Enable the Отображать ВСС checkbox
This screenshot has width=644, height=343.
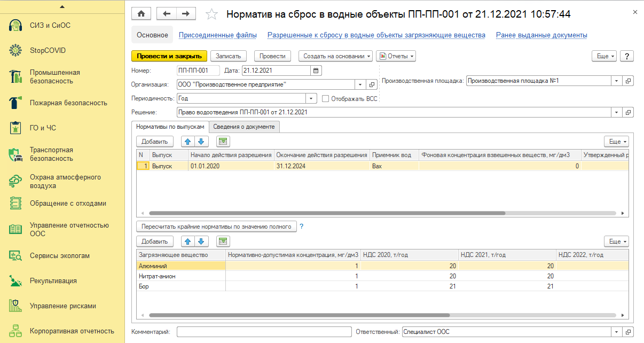[325, 98]
